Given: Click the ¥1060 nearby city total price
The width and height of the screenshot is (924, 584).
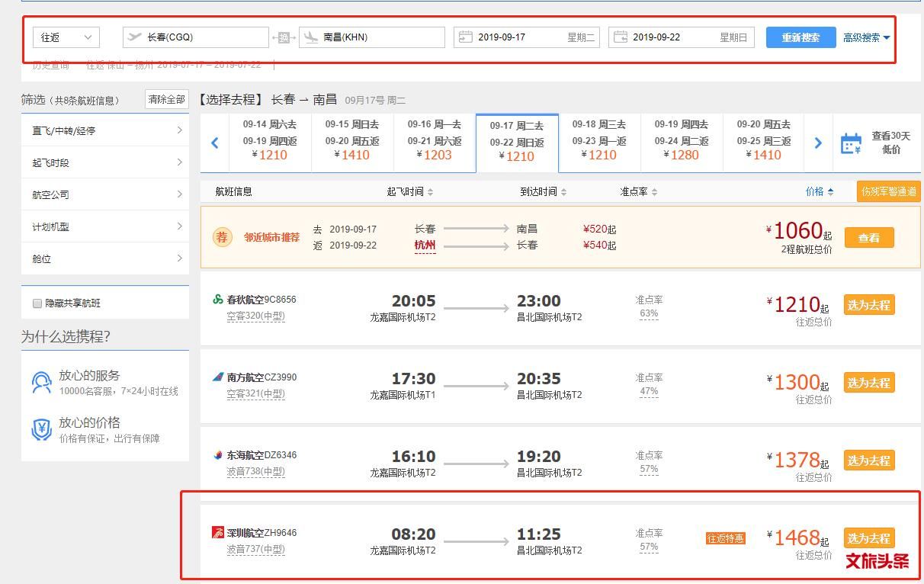Looking at the screenshot, I should click(799, 231).
